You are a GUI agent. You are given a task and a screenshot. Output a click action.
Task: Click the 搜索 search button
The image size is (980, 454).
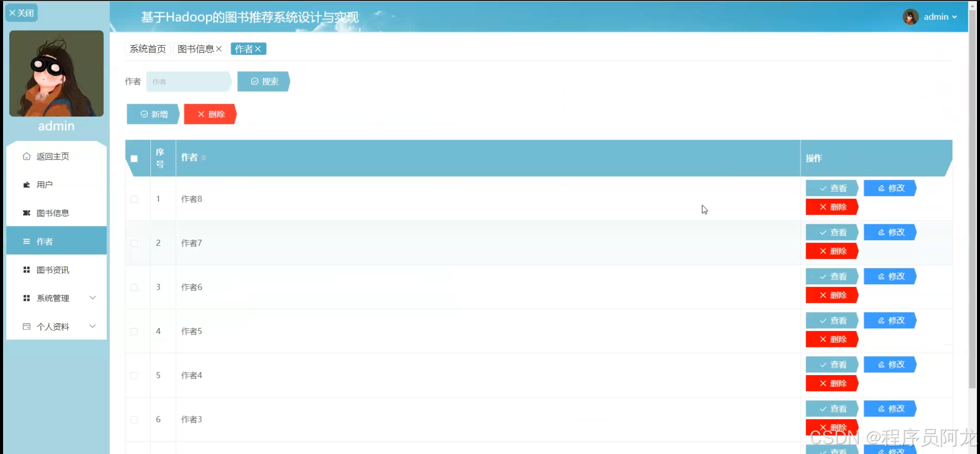tap(264, 81)
